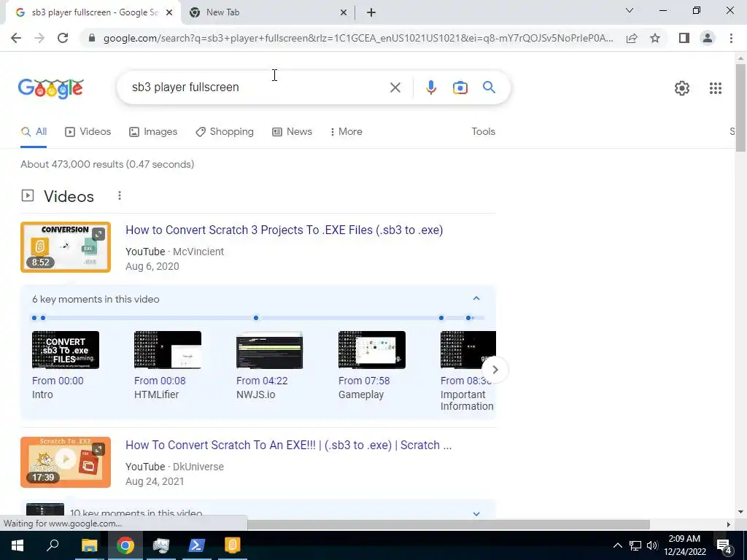747x560 pixels.
Task: Click the volume speaker tray icon
Action: (x=652, y=545)
